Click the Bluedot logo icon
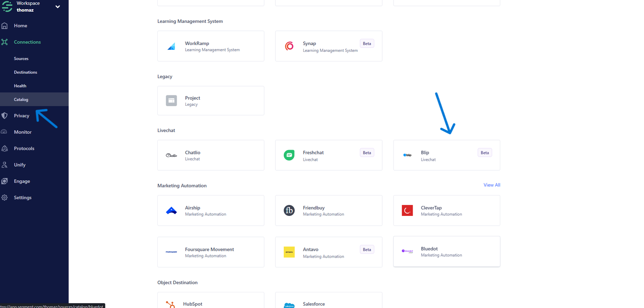 point(407,251)
